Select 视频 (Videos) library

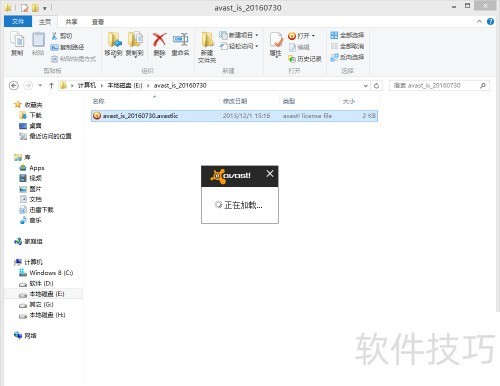[x=35, y=178]
